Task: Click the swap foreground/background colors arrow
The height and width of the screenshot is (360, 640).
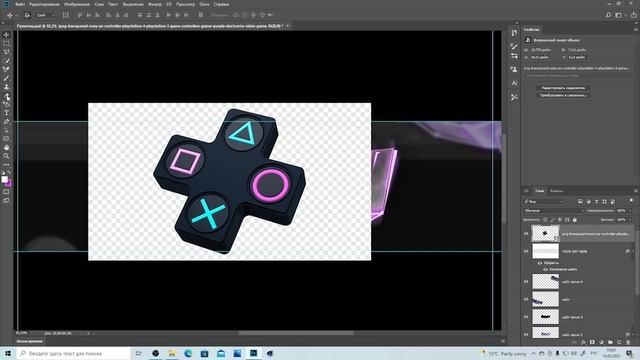Action: click(x=9, y=173)
